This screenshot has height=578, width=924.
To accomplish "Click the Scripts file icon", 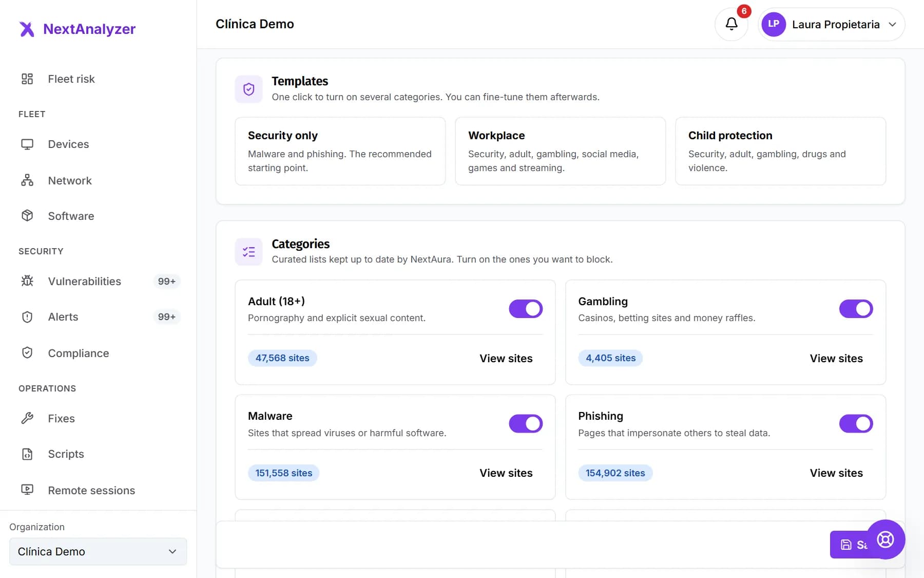I will (27, 454).
